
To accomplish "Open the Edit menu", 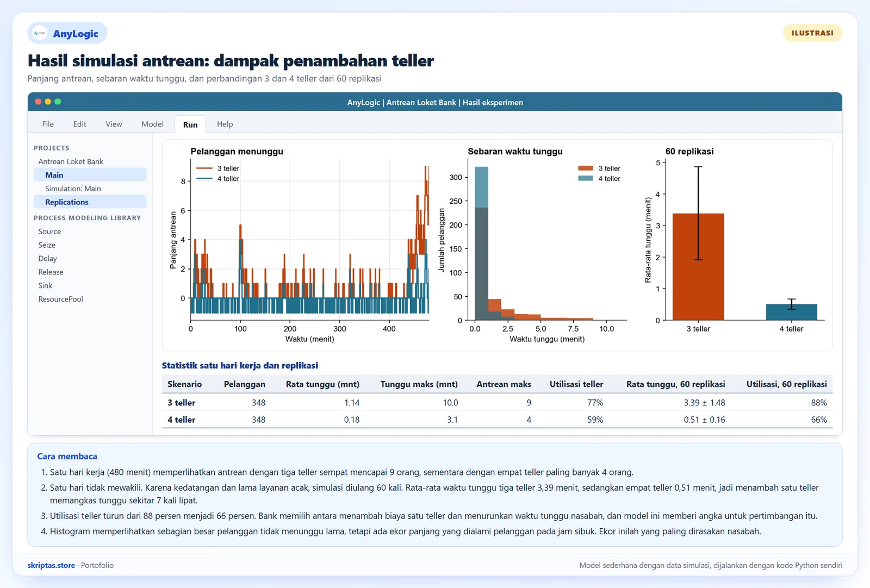I will pyautogui.click(x=79, y=124).
